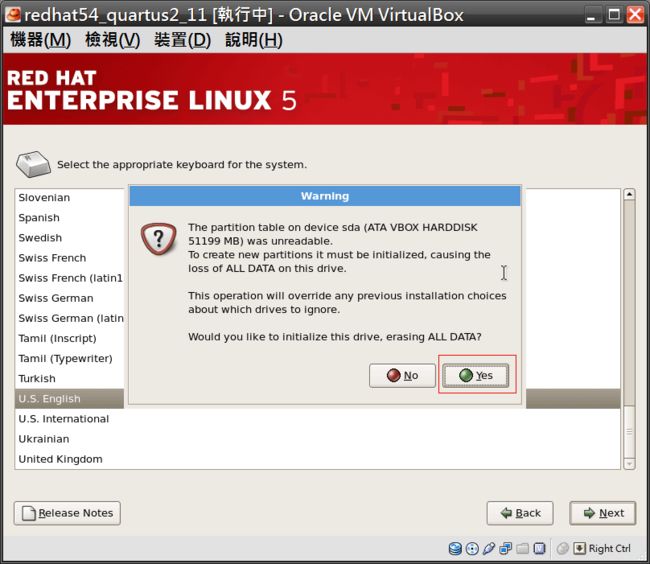Image resolution: width=650 pixels, height=564 pixels.
Task: Click the shared folders status icon
Action: pyautogui.click(x=522, y=548)
